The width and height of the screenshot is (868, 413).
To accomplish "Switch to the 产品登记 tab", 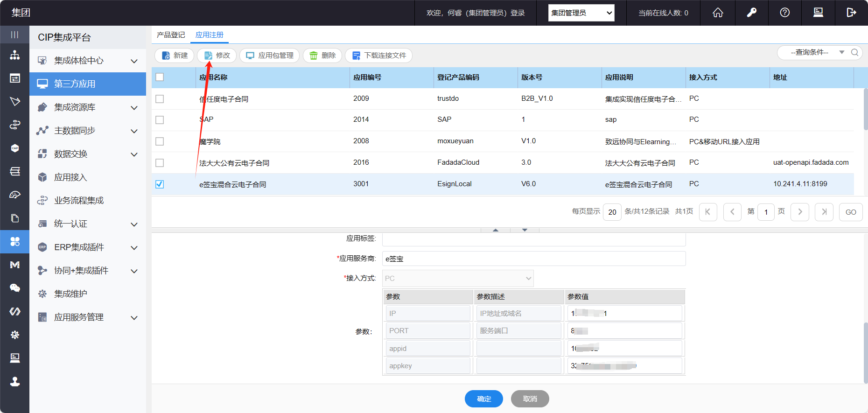I will point(171,35).
